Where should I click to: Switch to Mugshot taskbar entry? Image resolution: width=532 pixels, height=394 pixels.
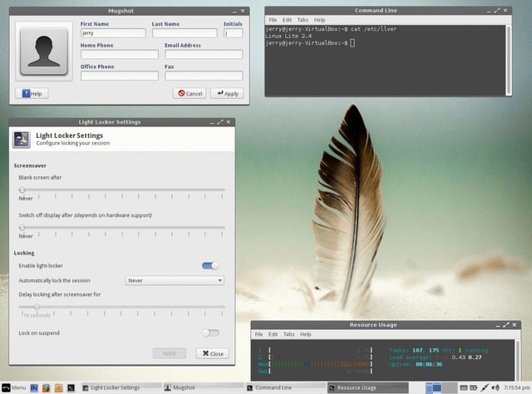click(x=204, y=387)
